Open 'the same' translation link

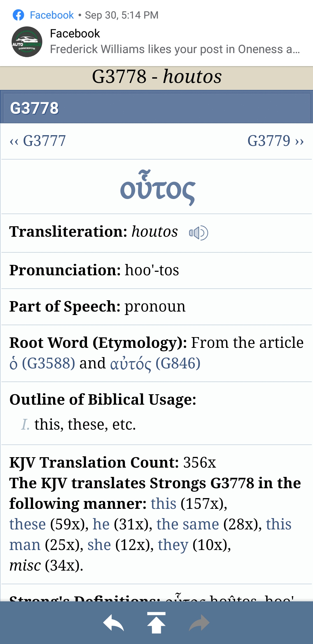(x=188, y=524)
